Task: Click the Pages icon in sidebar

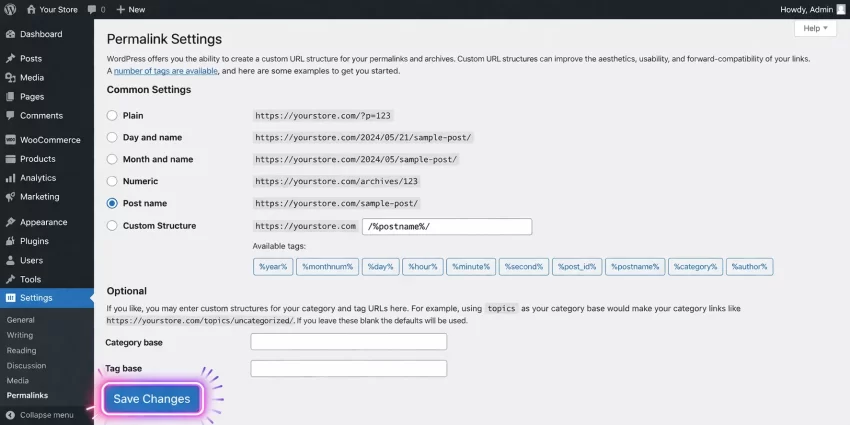Action: (x=10, y=96)
